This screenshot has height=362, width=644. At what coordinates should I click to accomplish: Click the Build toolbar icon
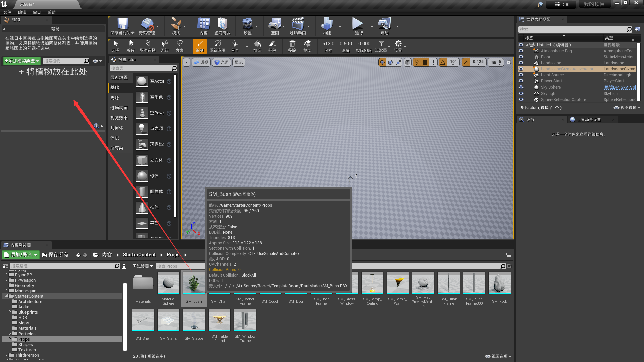tap(327, 24)
